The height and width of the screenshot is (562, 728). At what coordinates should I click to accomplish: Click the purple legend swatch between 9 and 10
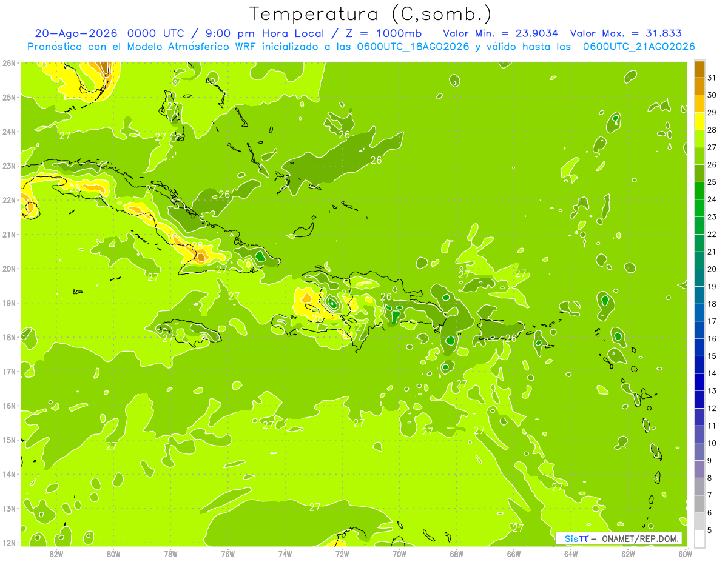point(699,452)
